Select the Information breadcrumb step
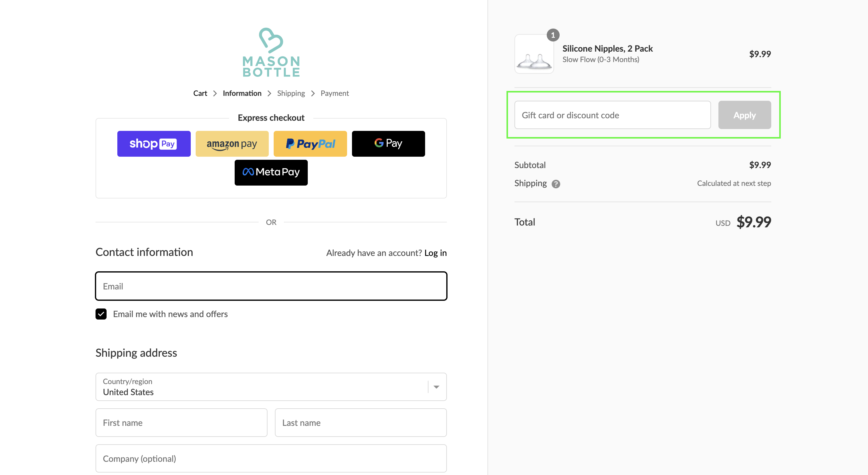Image resolution: width=868 pixels, height=475 pixels. click(x=242, y=93)
